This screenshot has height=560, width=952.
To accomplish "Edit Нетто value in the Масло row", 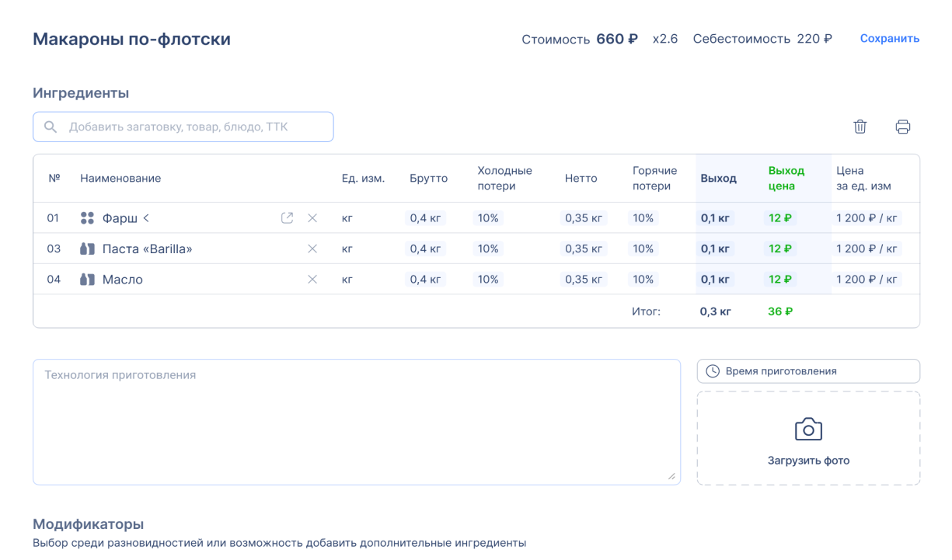I will [583, 280].
